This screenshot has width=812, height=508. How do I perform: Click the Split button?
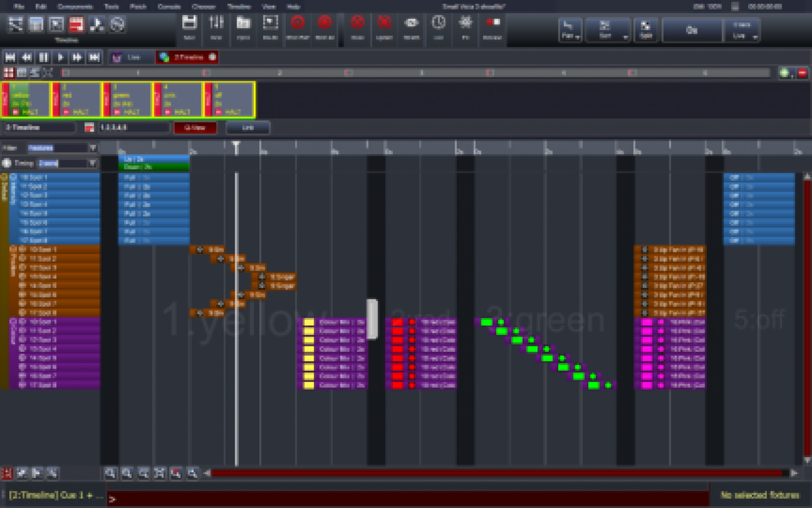pyautogui.click(x=645, y=30)
